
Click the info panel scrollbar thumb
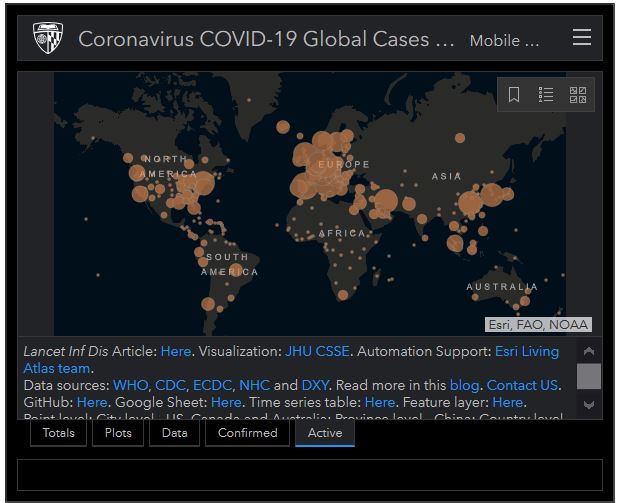[x=589, y=376]
